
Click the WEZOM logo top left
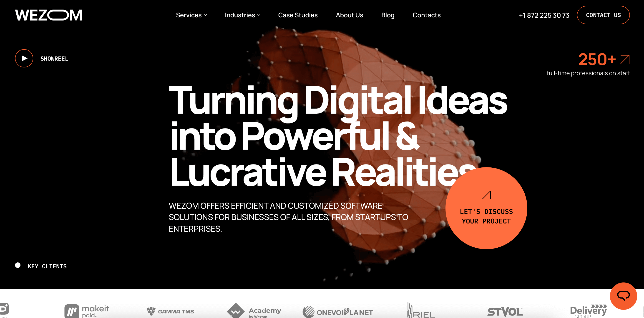coord(48,15)
